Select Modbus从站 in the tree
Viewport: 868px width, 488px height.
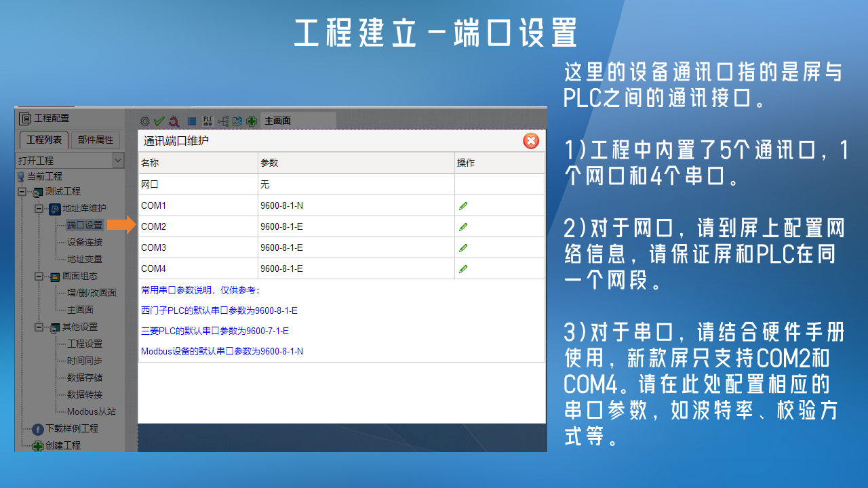click(x=91, y=411)
